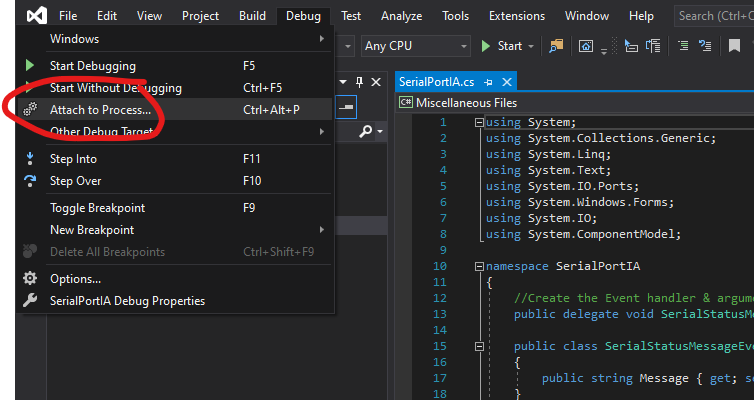Expand the Windows submenu in Debug menu

(x=175, y=39)
